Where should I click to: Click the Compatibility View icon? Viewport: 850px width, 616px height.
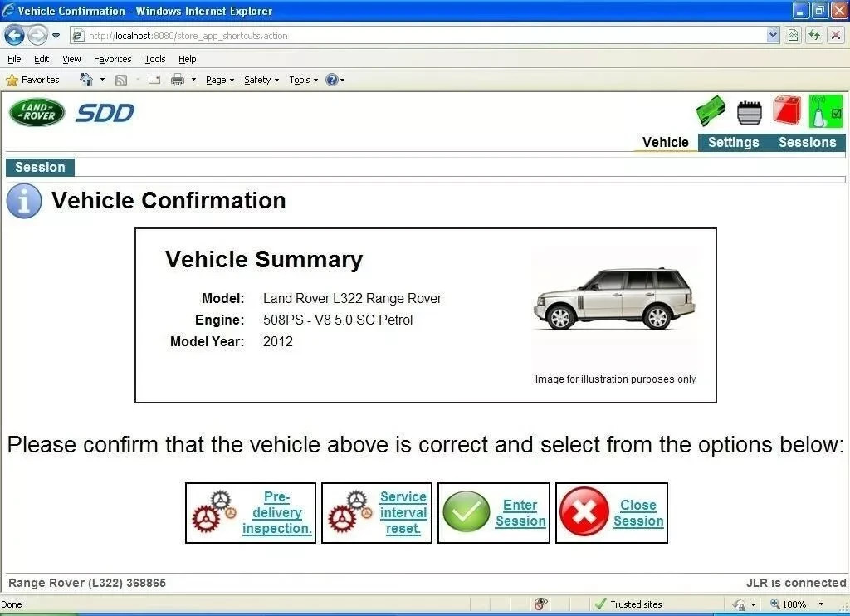tap(793, 36)
